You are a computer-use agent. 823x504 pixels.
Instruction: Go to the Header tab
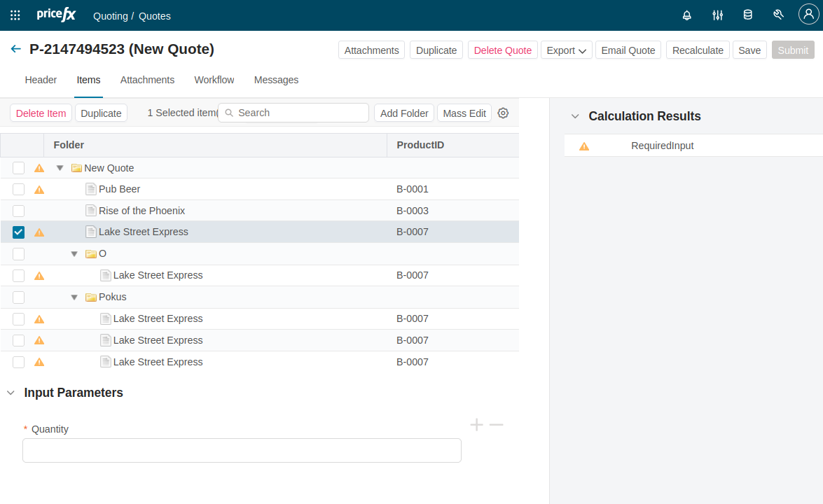[41, 80]
